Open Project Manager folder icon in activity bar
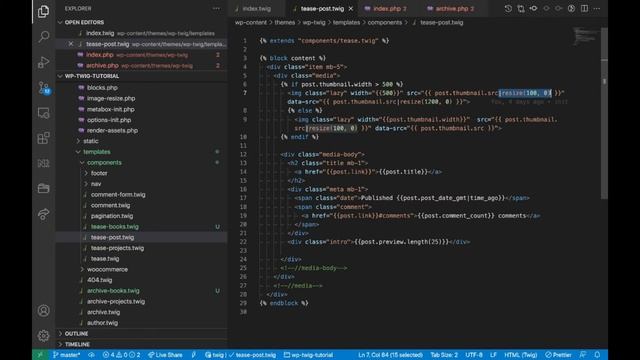The width and height of the screenshot is (640, 360). click(x=43, y=188)
